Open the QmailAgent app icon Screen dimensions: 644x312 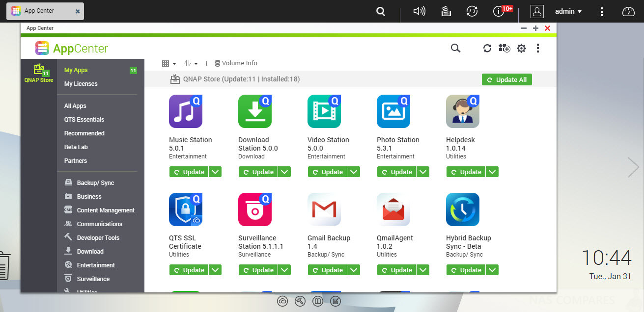[393, 209]
